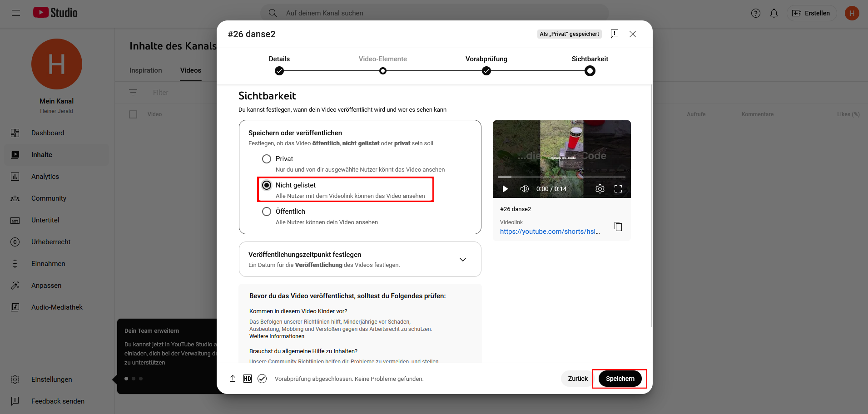Expand Veröffentlichungszeitpunkt festlegen section
Viewport: 868px width, 414px height.
462,259
